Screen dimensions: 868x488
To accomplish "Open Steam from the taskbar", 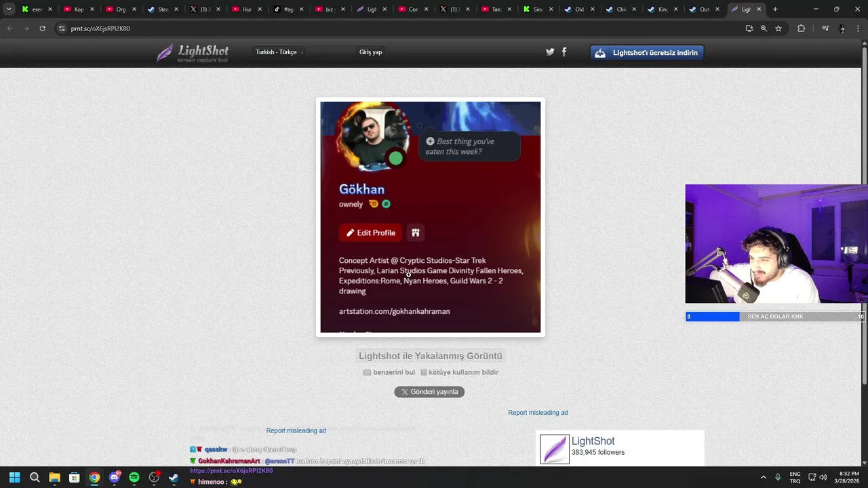I will (174, 477).
